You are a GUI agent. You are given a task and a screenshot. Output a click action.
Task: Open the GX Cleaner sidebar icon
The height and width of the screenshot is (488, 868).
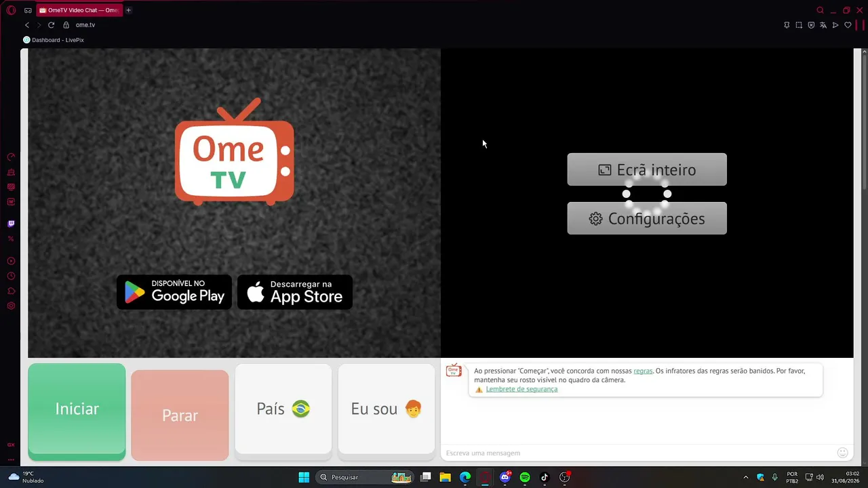(11, 172)
